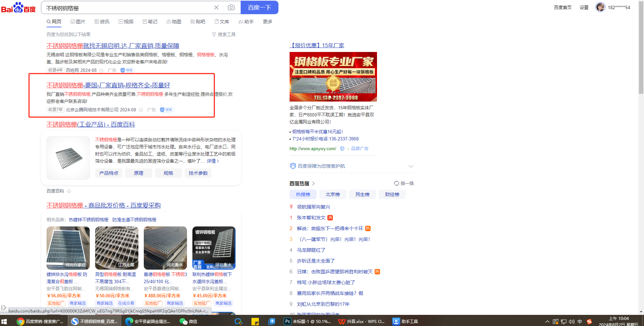This screenshot has width=644, height=326.
Task: Open the small circle menu beside 百度百科 source
Action: point(69,191)
